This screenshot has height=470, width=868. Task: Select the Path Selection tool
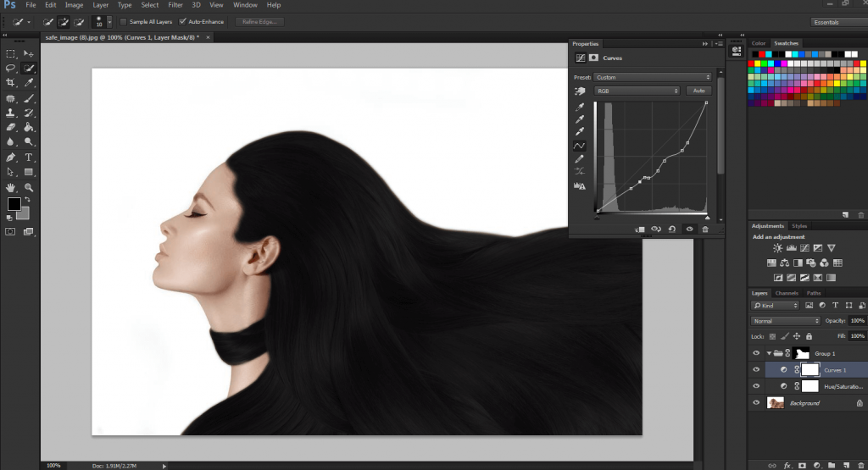10,172
